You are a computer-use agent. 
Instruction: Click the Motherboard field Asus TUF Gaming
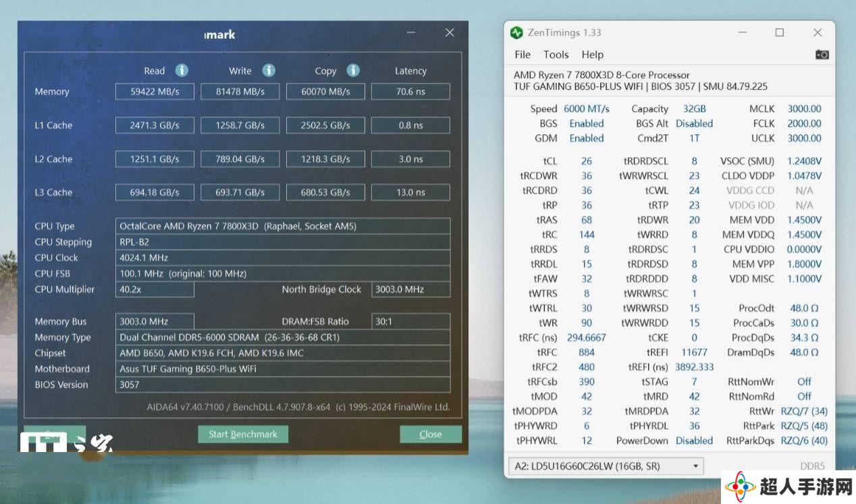coord(283,369)
